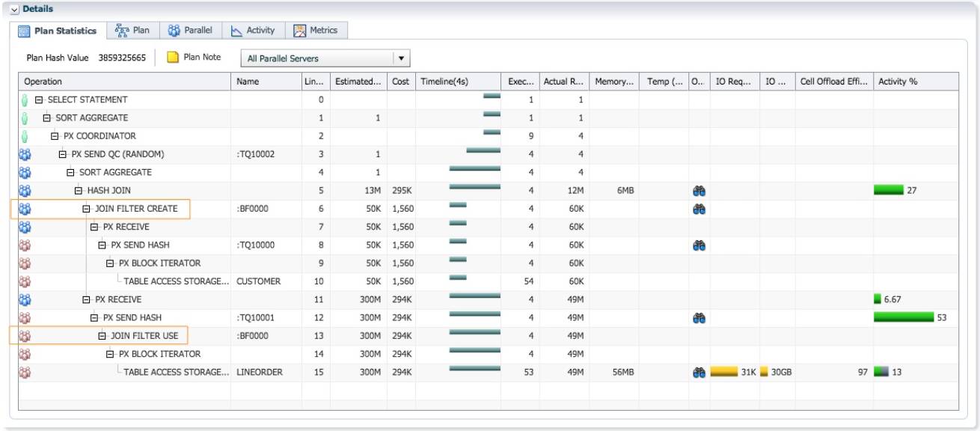Screen dimensions: 980x431
Task: Click the yellow Plan Note icon
Action: [172, 58]
